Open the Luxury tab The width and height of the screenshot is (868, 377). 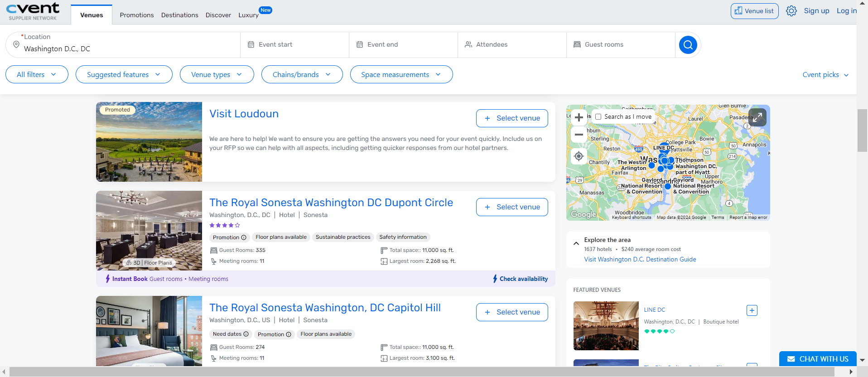pos(248,15)
